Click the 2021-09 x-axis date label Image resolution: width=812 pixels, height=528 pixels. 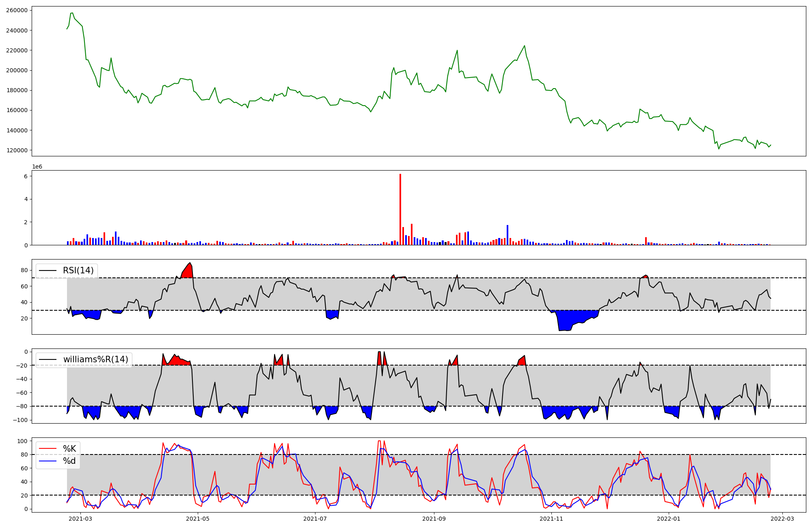(x=434, y=519)
